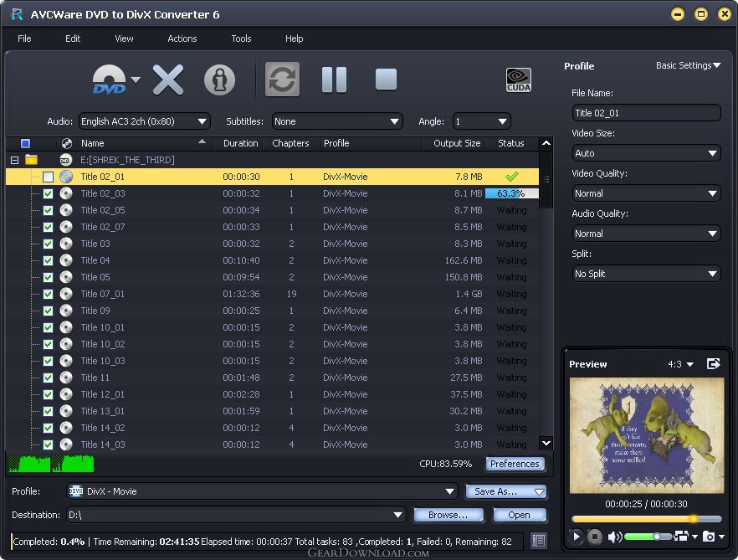Open the Edit menu

tap(73, 39)
